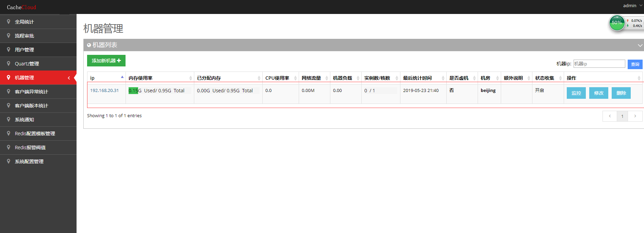Go to next table page
Screen dimensions: 644x233
[635, 116]
